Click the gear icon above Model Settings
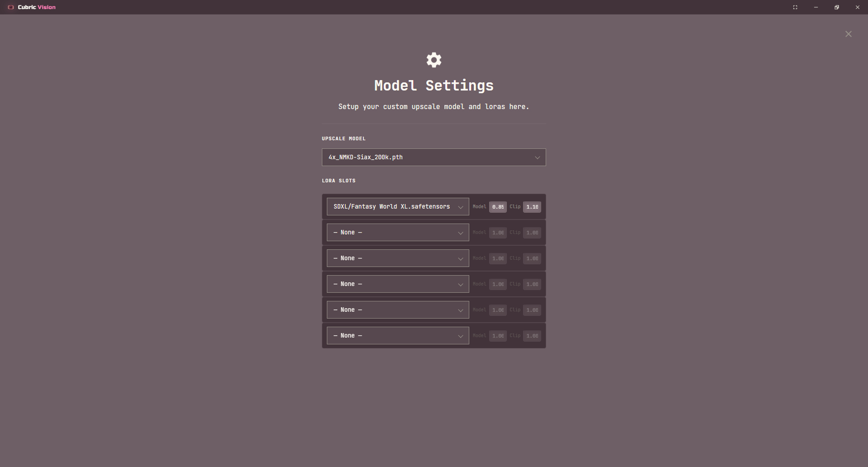 point(434,60)
